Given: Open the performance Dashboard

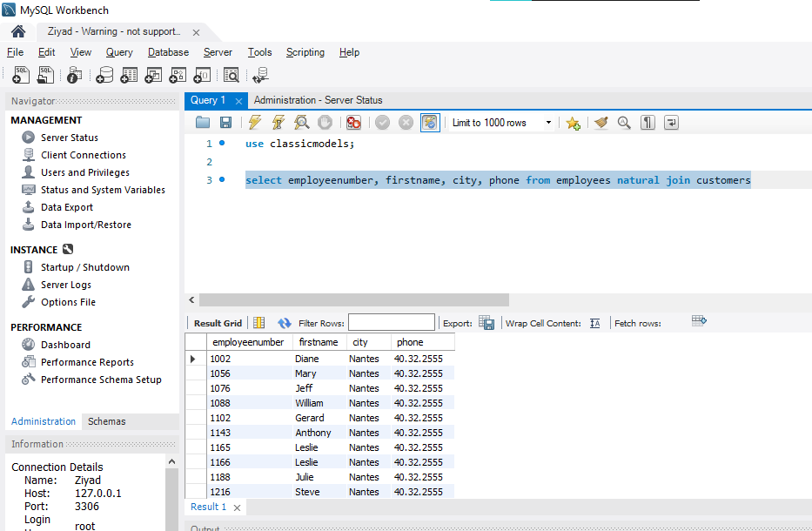Looking at the screenshot, I should (65, 345).
